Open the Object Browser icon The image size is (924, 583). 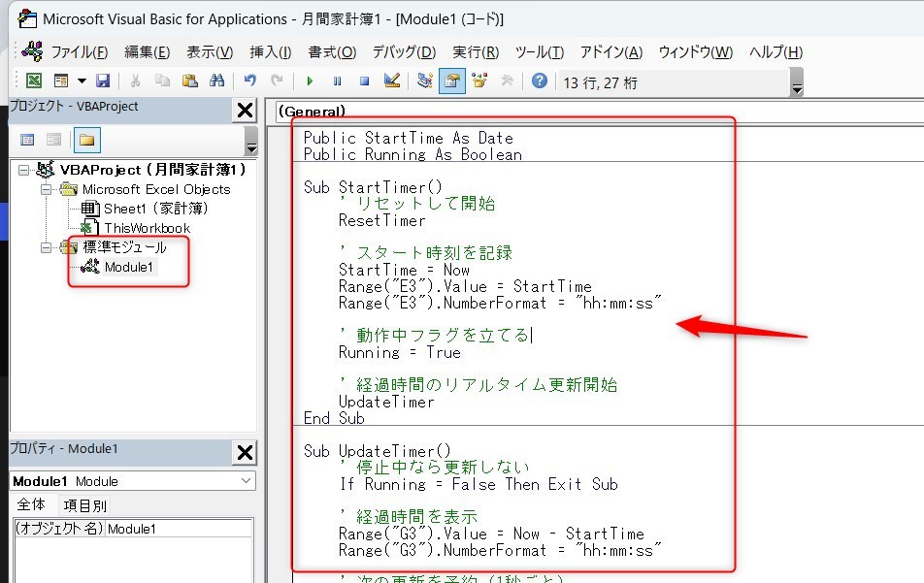click(479, 81)
